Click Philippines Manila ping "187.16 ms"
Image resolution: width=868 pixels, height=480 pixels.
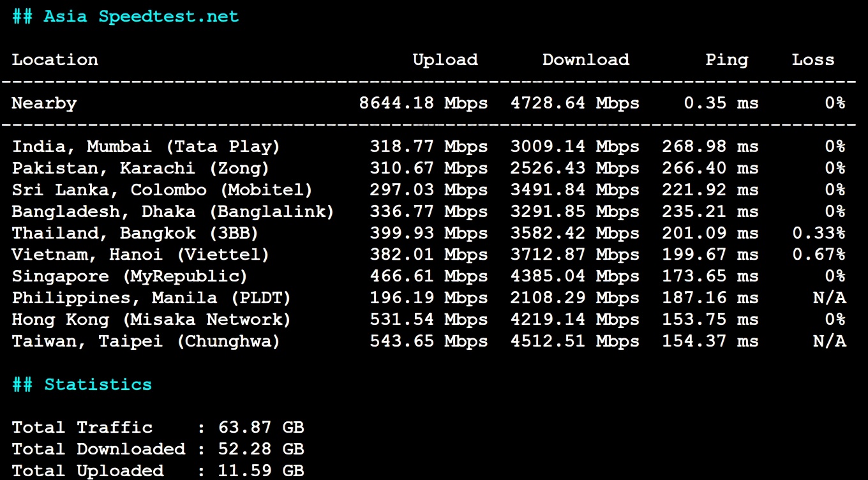pos(710,299)
